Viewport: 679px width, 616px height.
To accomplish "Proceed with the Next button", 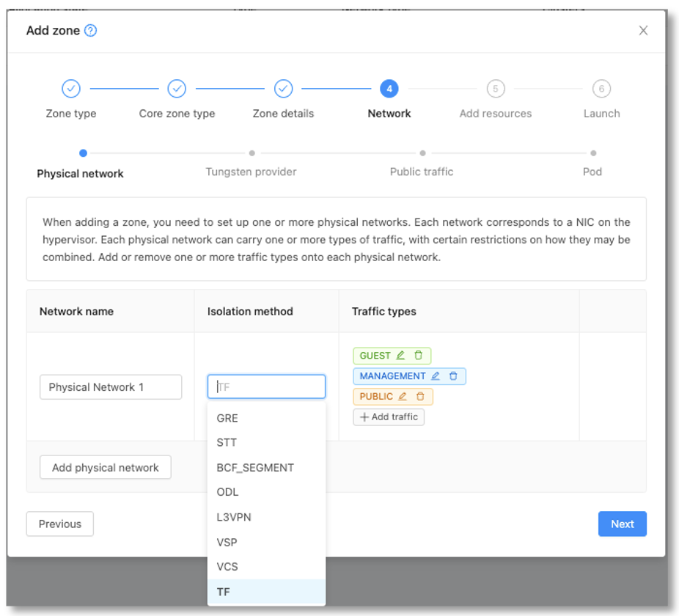I will (623, 524).
